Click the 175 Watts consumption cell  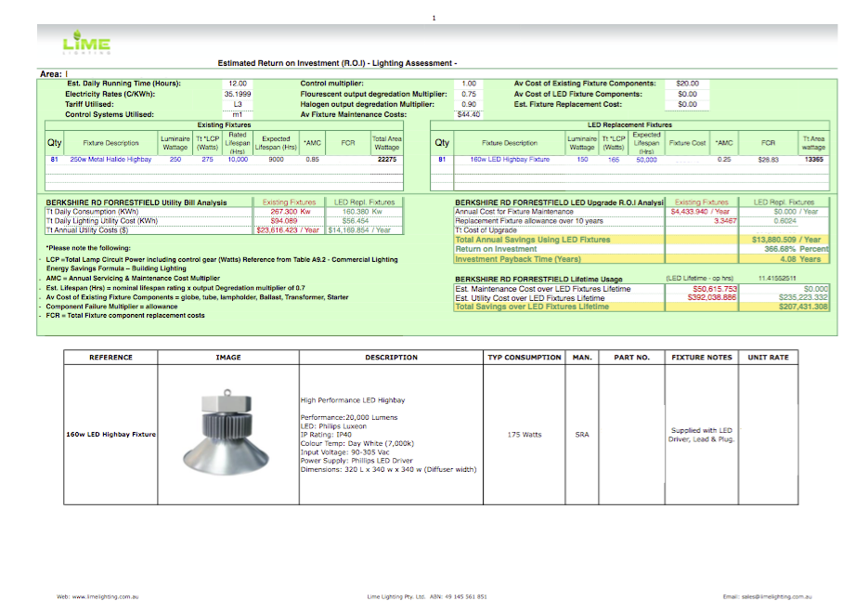tap(525, 435)
